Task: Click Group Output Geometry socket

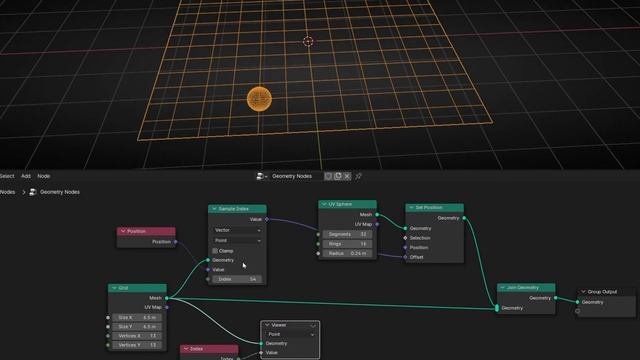Action: click(578, 302)
